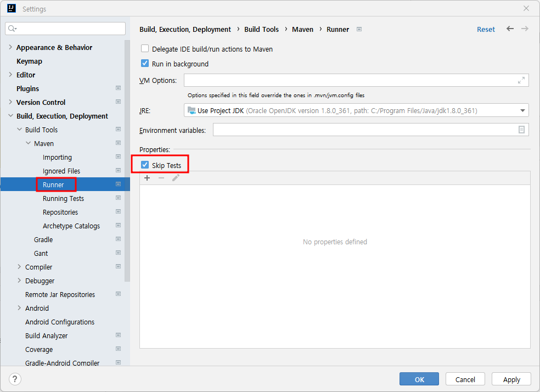Viewport: 540px width, 392px height.
Task: Click the help question mark icon
Action: coord(15,379)
